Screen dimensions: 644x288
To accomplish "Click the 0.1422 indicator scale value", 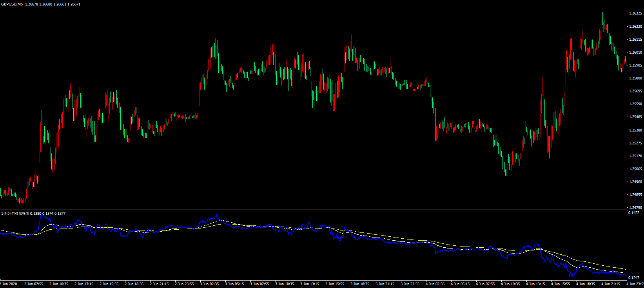I will point(633,213).
